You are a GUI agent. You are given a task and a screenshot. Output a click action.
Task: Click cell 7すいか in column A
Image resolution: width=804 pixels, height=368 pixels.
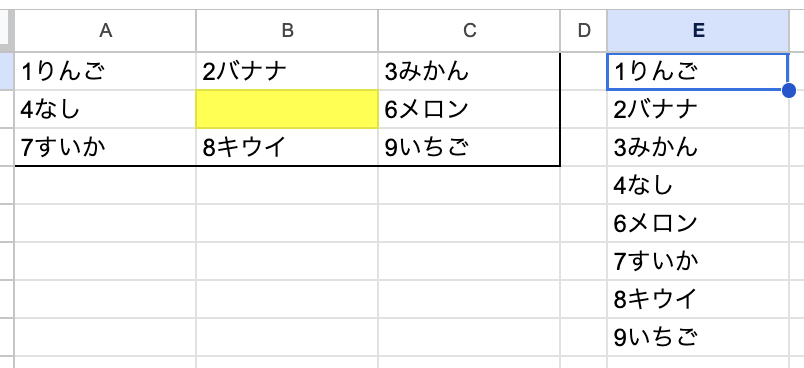[x=105, y=147]
